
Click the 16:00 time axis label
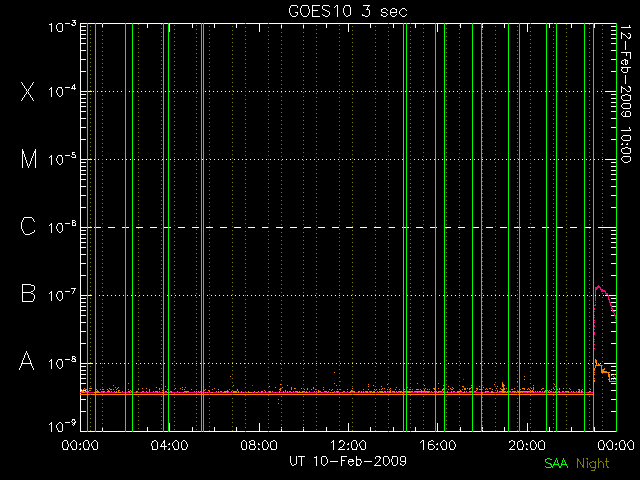[438, 445]
